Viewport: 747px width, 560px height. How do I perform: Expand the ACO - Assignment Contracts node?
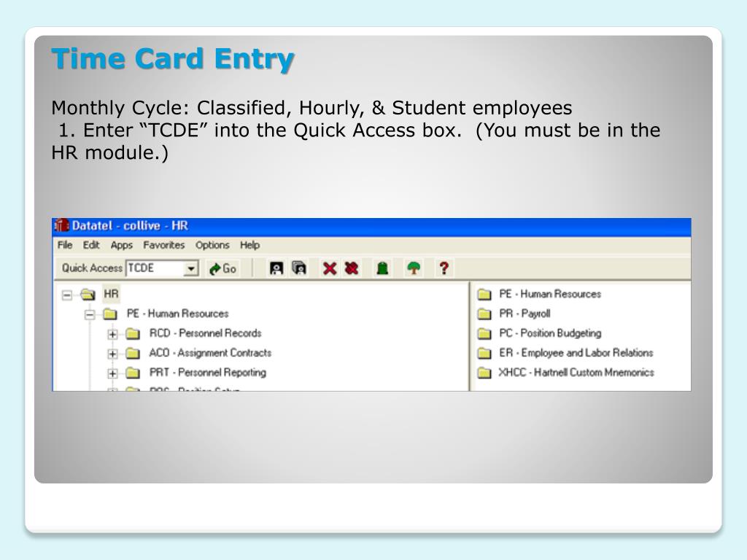[112, 354]
